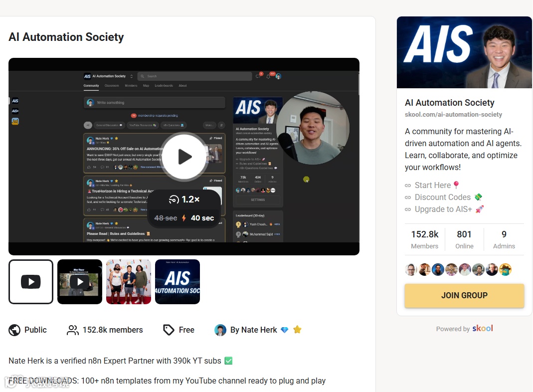The height and width of the screenshot is (392, 533).
Task: Click the blue diamond badge after Nate Herk
Action: (285, 330)
